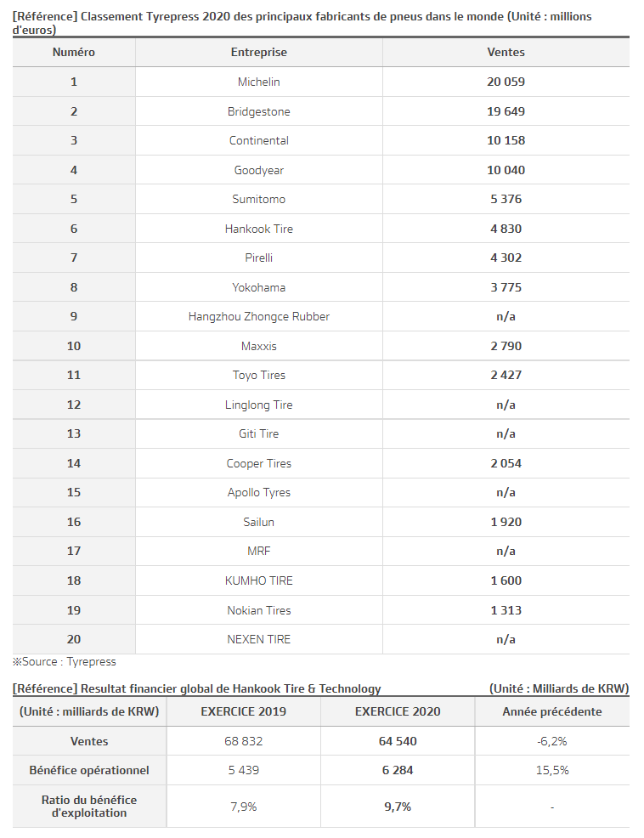This screenshot has width=644, height=838.
Task: Click the "EXERCICE 2020" column header
Action: coord(398,711)
